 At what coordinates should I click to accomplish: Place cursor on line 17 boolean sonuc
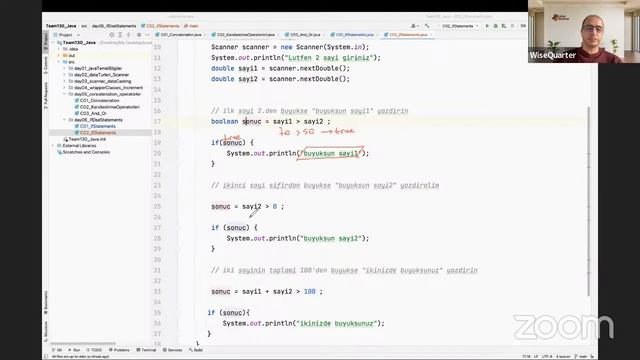[x=236, y=122]
